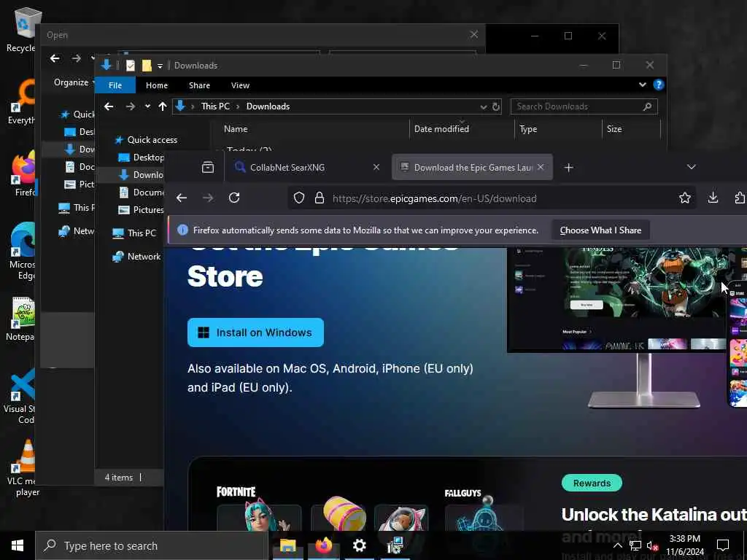Select Desktop in Downloads window navigation pane

[148, 157]
